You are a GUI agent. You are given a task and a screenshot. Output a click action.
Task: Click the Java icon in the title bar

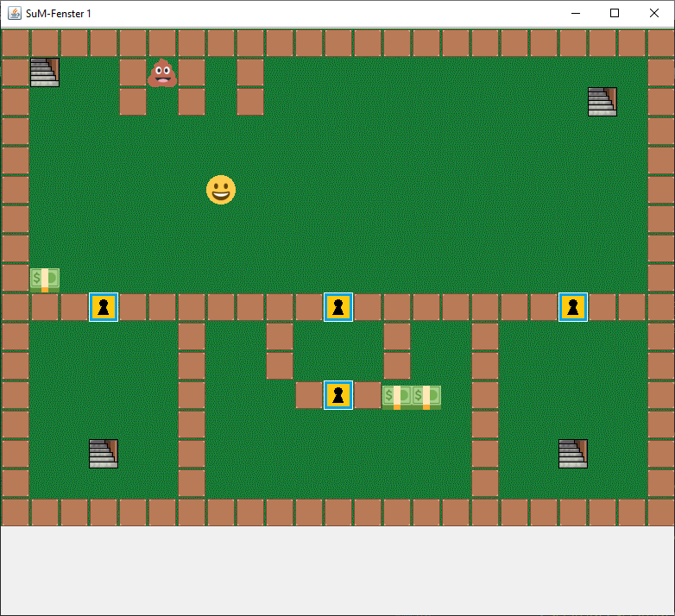point(15,13)
